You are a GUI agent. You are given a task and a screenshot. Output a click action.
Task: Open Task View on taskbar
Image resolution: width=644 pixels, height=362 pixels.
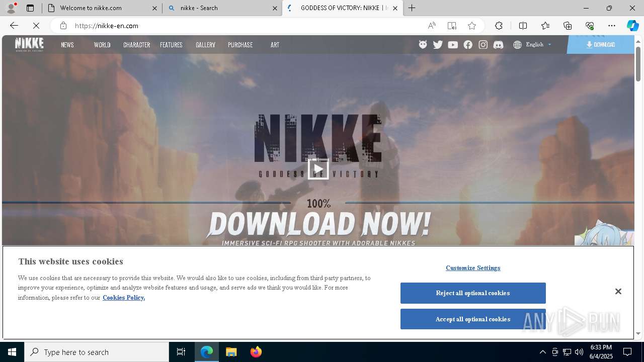(x=181, y=352)
